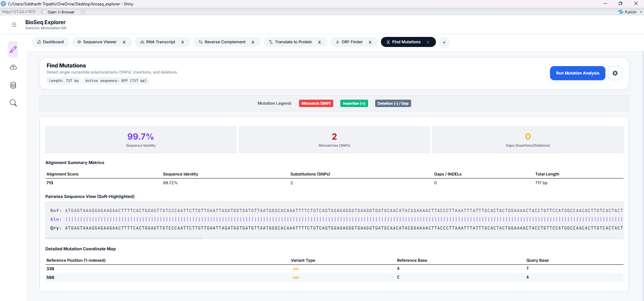The image size is (644, 301).
Task: Click reference position 586 cell
Action: coord(50,278)
